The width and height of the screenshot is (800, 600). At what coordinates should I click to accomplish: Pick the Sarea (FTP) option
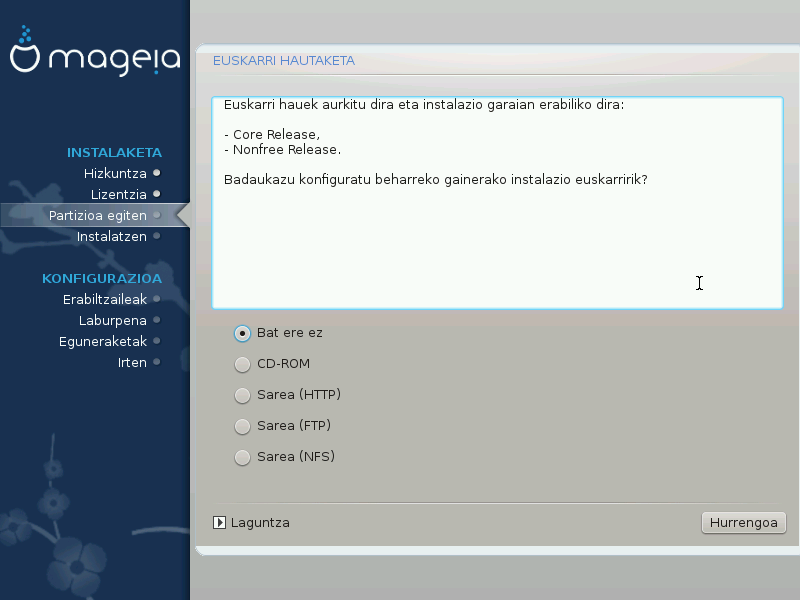point(242,426)
